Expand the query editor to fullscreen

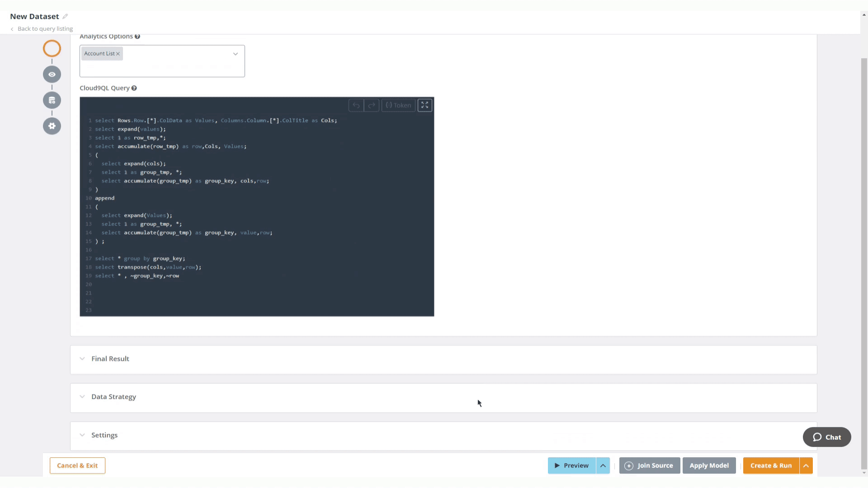click(425, 105)
